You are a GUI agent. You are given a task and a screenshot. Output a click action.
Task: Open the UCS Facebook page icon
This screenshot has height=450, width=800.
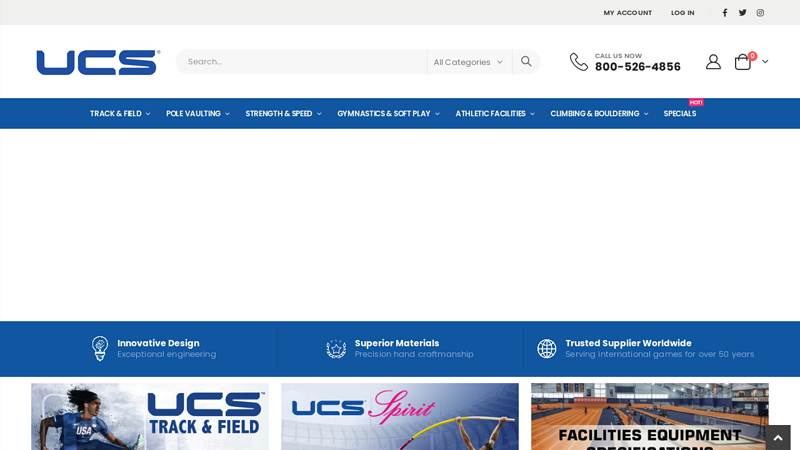[724, 13]
